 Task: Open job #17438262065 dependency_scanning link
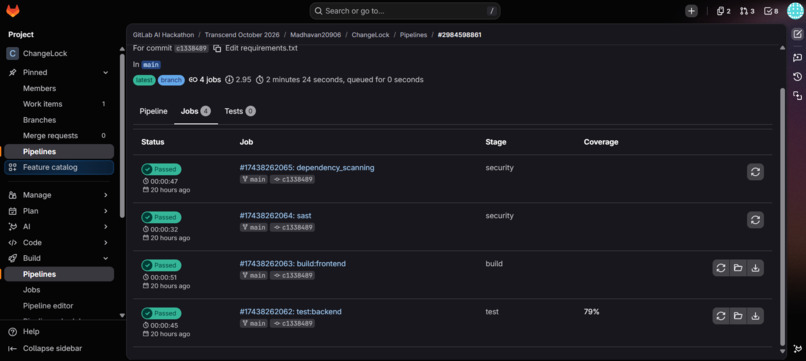click(307, 168)
